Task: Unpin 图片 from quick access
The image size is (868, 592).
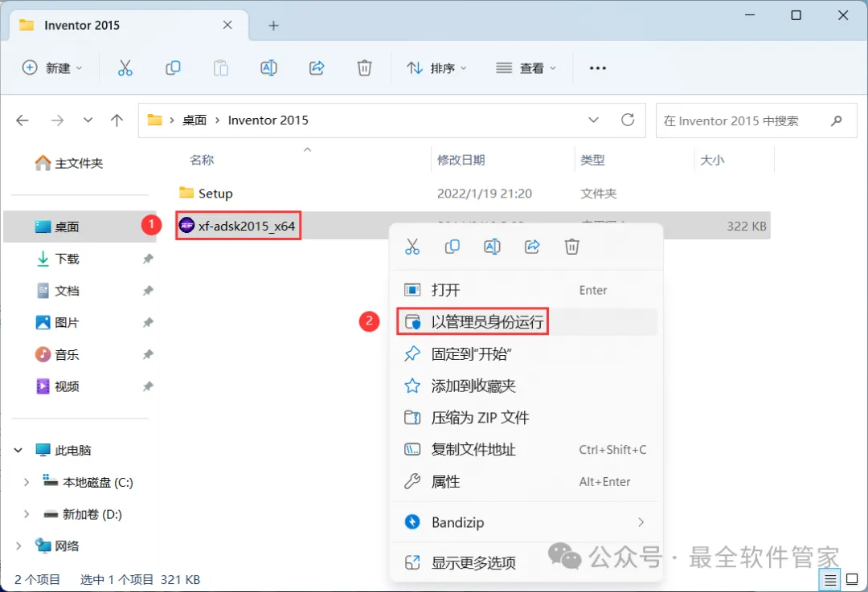Action: coord(148,323)
